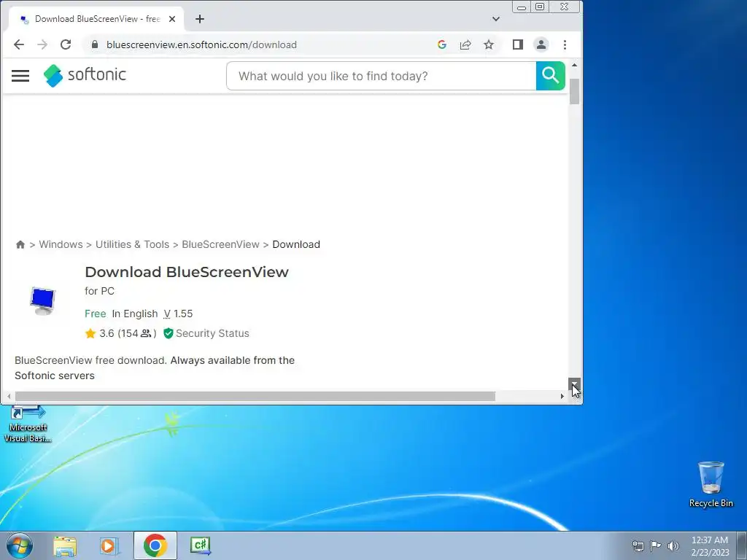This screenshot has width=747, height=560.
Task: Click the teal search magnifier button
Action: point(551,76)
